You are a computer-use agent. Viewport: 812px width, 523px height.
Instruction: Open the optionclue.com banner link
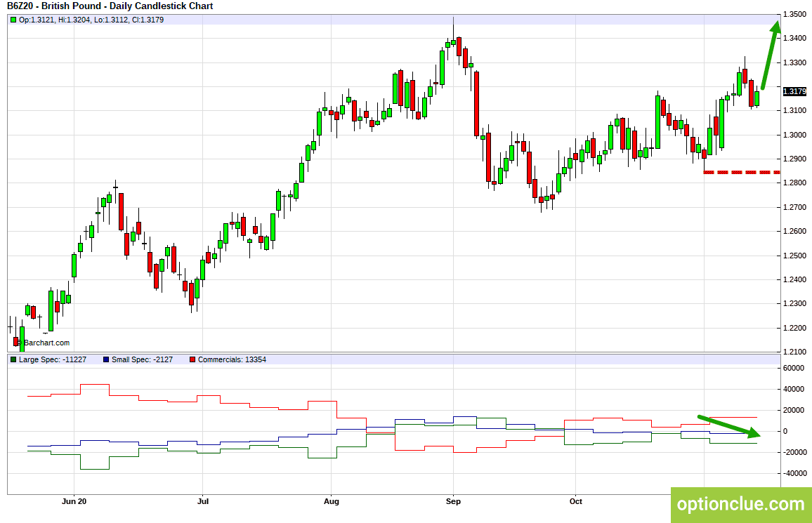tap(741, 504)
